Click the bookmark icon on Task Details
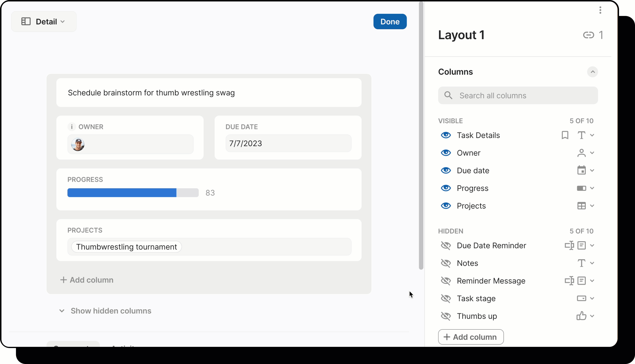Viewport: 635px width, 364px height. [x=565, y=135]
